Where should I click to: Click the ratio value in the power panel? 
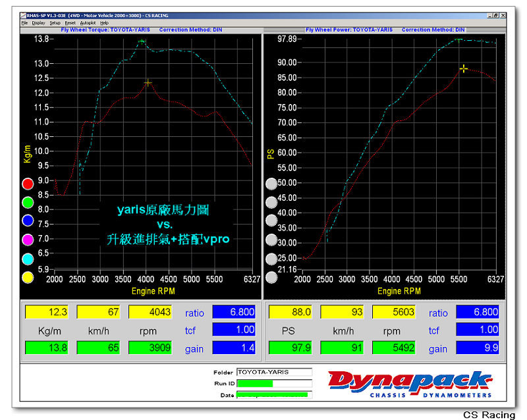point(478,312)
